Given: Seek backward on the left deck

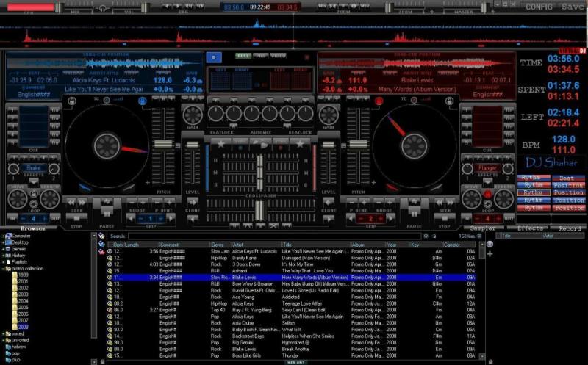Looking at the screenshot, I should click(71, 203).
